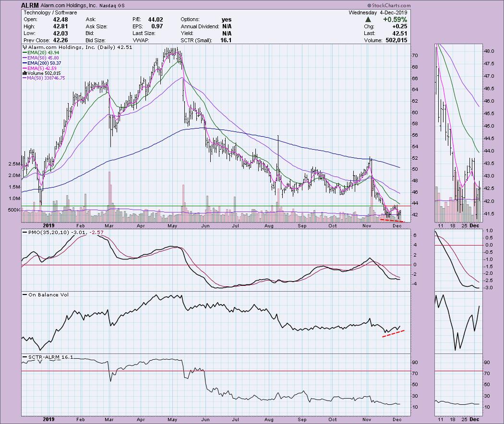Screen dimensions: 504x424
Task: Click the Nasdaq GS exchange label
Action: [112, 5]
